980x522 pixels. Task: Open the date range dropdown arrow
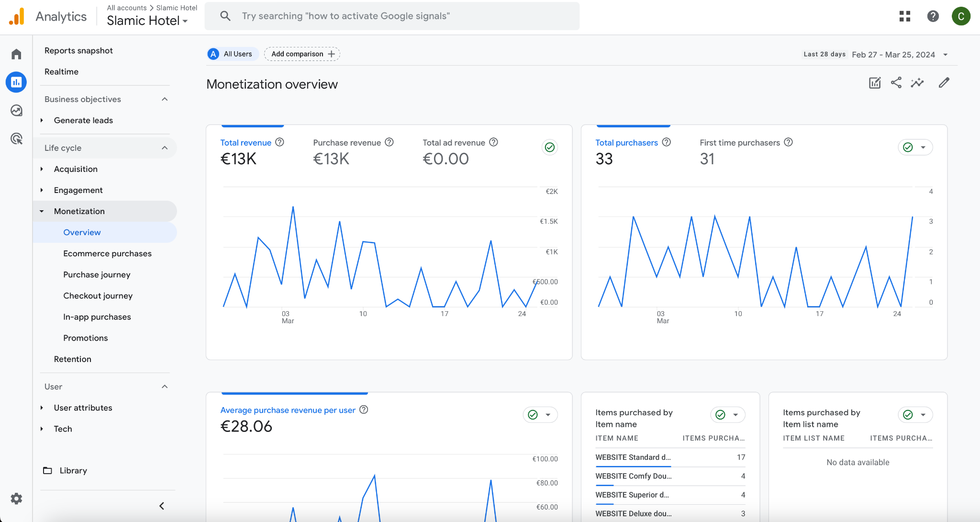click(946, 55)
